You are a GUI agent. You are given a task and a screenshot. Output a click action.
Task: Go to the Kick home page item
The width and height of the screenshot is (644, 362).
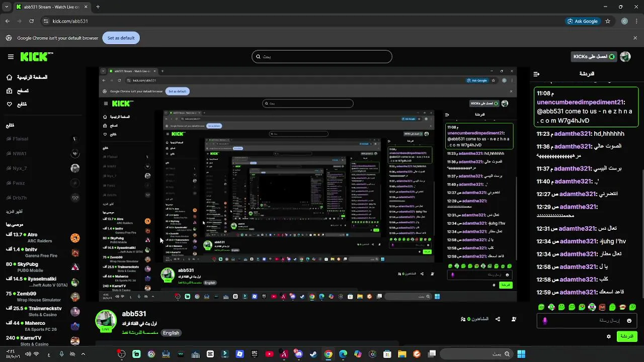coord(27,77)
